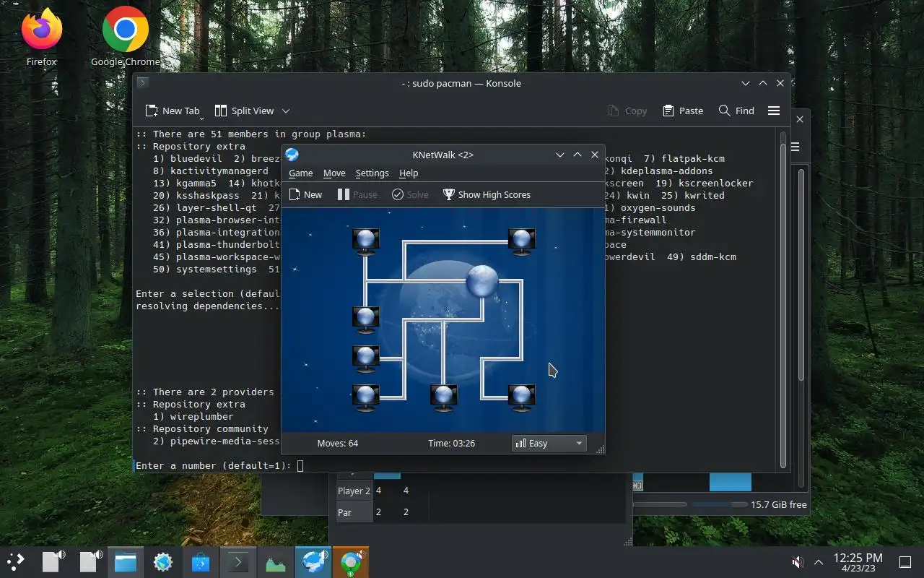Click the Par row header in scorecard
This screenshot has width=924, height=578.
pyautogui.click(x=354, y=512)
